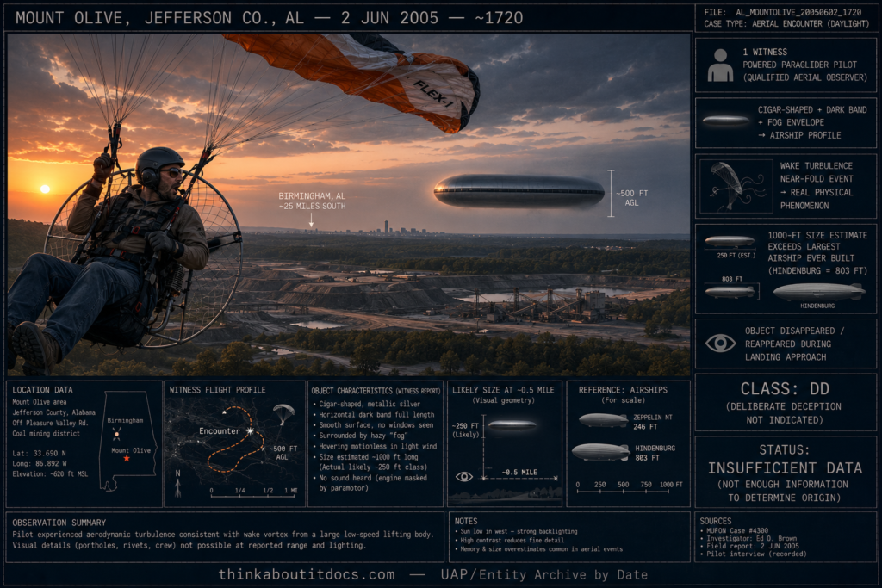Click the Hovering motionless in light wind bullet
This screenshot has width=882, height=588.
(x=375, y=446)
